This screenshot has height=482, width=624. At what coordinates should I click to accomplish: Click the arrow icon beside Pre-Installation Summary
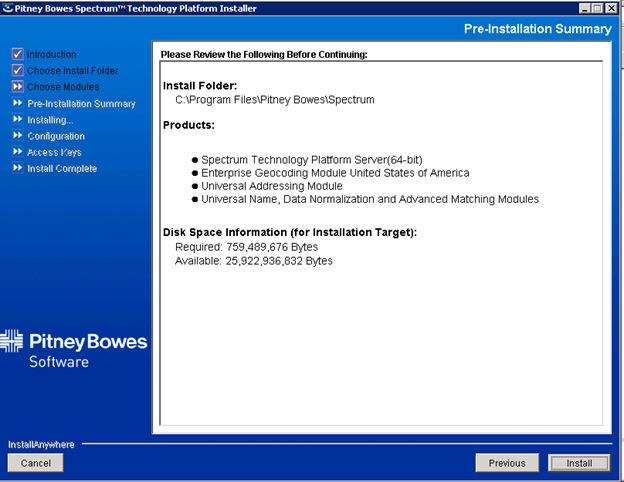click(x=17, y=103)
